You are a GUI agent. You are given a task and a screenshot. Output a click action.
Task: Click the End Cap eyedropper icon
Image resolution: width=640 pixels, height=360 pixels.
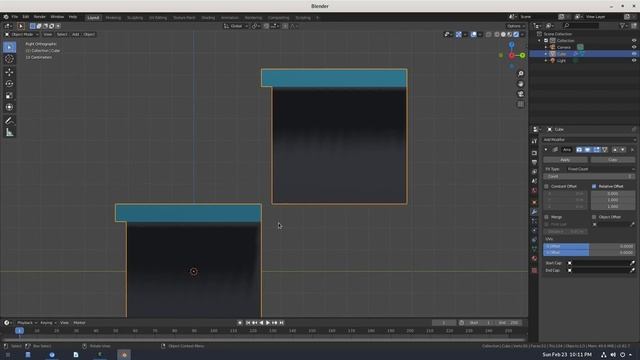(632, 270)
